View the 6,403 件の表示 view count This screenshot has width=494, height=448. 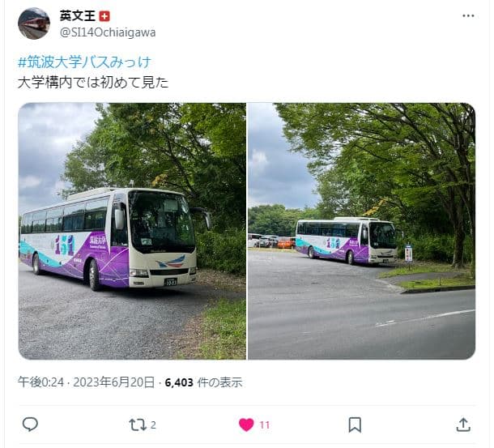coord(203,382)
